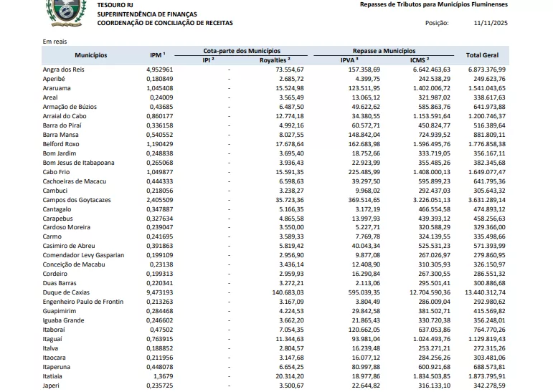
Task: Click the position date 11/11/2025
Action: click(491, 23)
